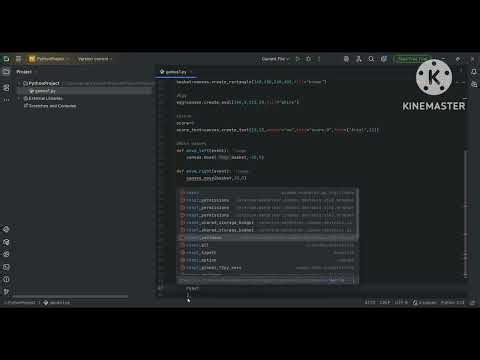Change the UTF-8 file encoding
Screen dimensions: 480x360
tap(401, 302)
